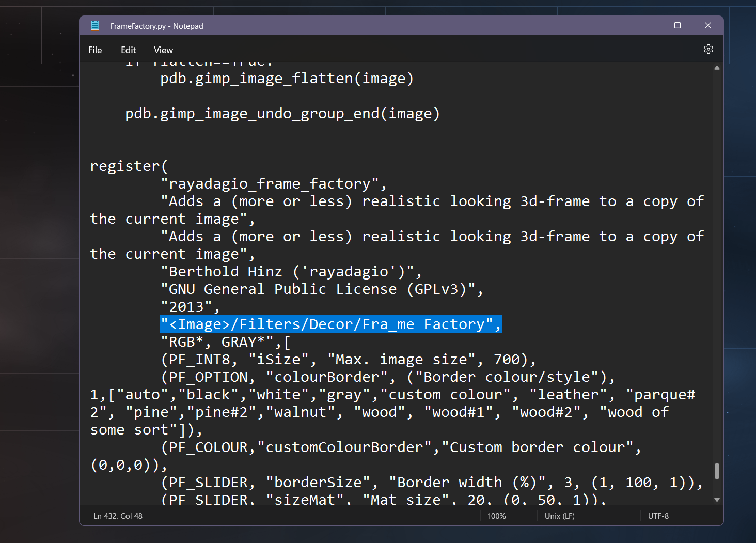Viewport: 756px width, 543px height.
Task: Click the highlighted '<Image>/Filters/Decor/Fra_me Factory' line
Action: tap(331, 324)
